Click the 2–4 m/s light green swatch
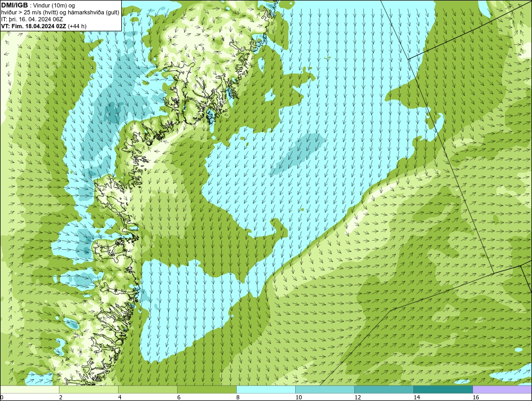 pyautogui.click(x=89, y=389)
